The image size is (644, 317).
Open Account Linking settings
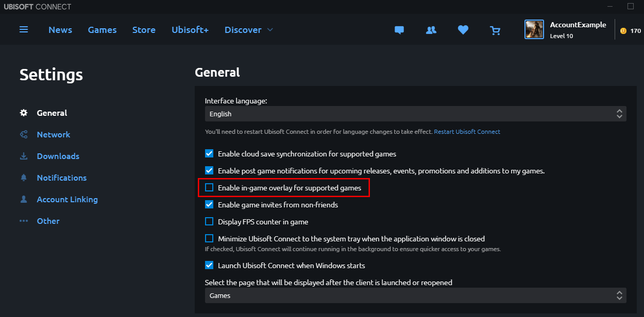(67, 199)
